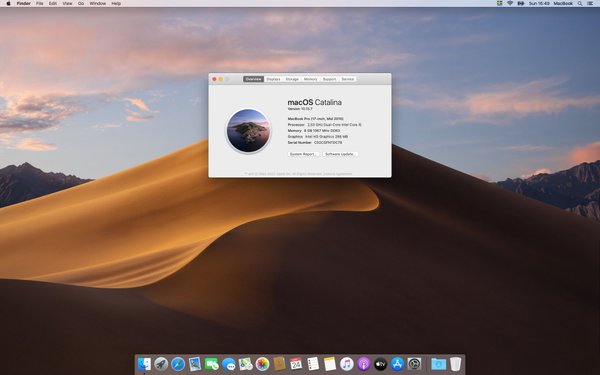The height and width of the screenshot is (375, 600).
Task: Open the Apple menu
Action: click(x=8, y=3)
